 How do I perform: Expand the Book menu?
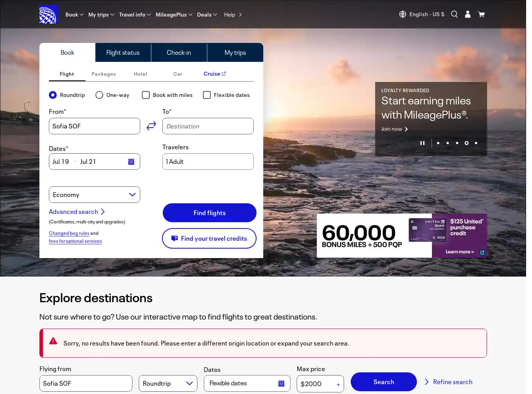click(x=74, y=15)
